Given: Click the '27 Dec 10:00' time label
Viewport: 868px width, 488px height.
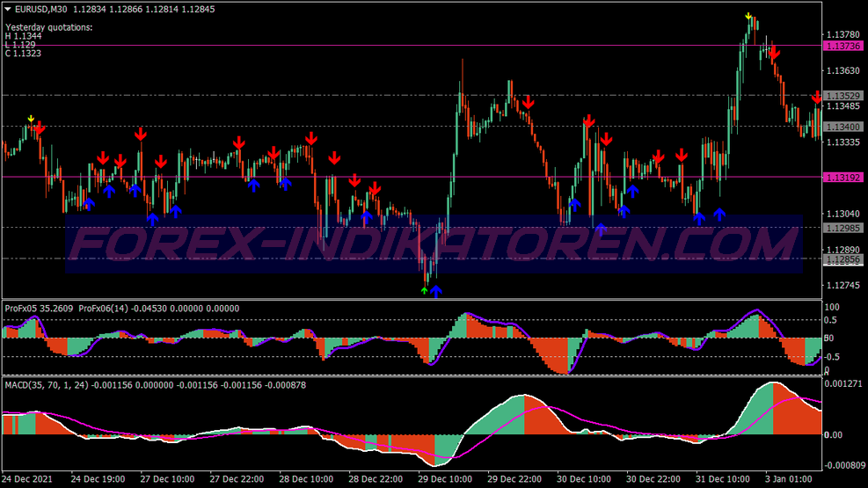Looking at the screenshot, I should click(x=167, y=479).
